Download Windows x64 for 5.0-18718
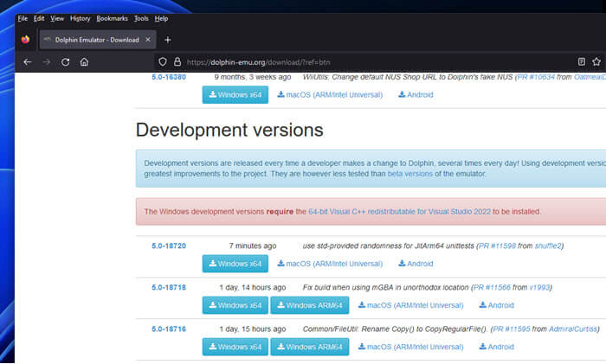Image resolution: width=606 pixels, height=364 pixels. (x=235, y=305)
